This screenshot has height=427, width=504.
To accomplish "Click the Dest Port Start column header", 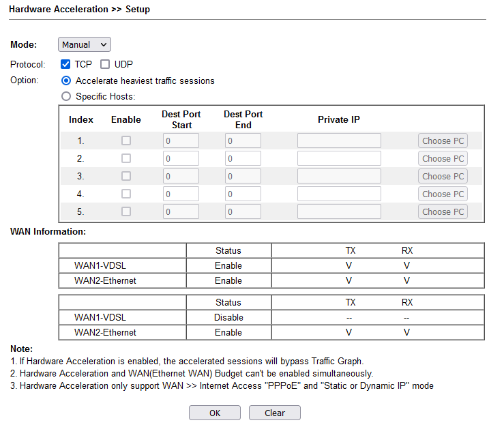I will 181,119.
